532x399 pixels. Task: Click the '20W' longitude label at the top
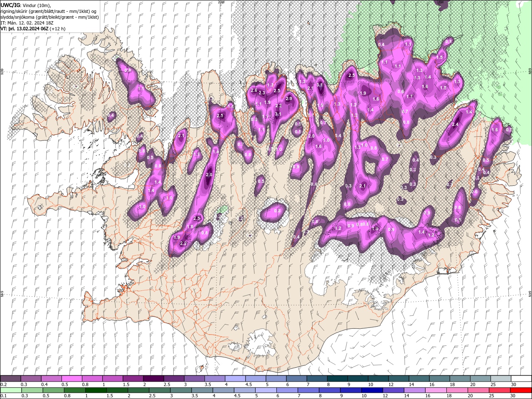point(221,2)
